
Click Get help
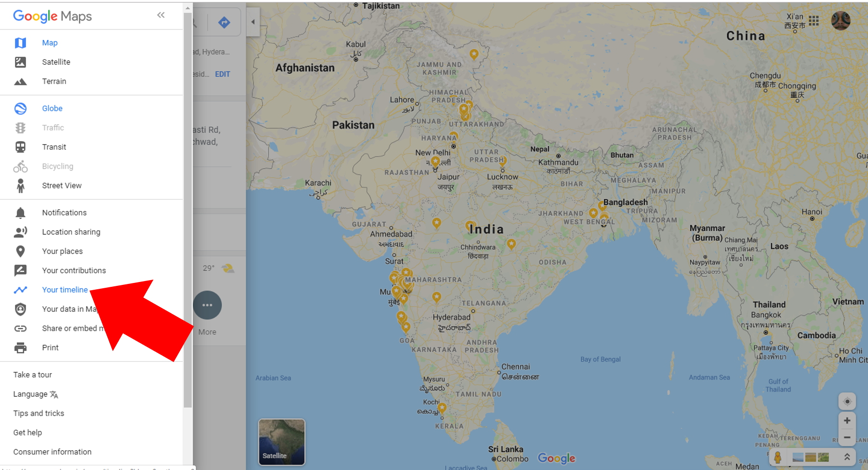[x=27, y=432]
